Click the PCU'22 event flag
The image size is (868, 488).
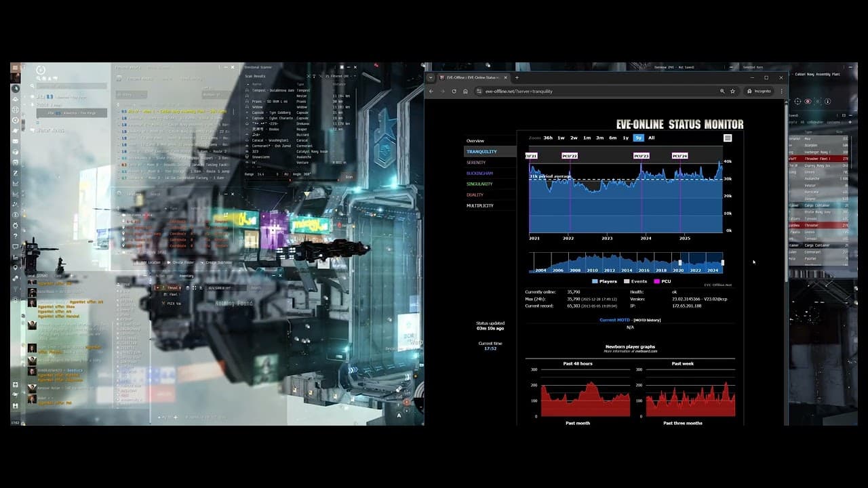click(x=570, y=156)
